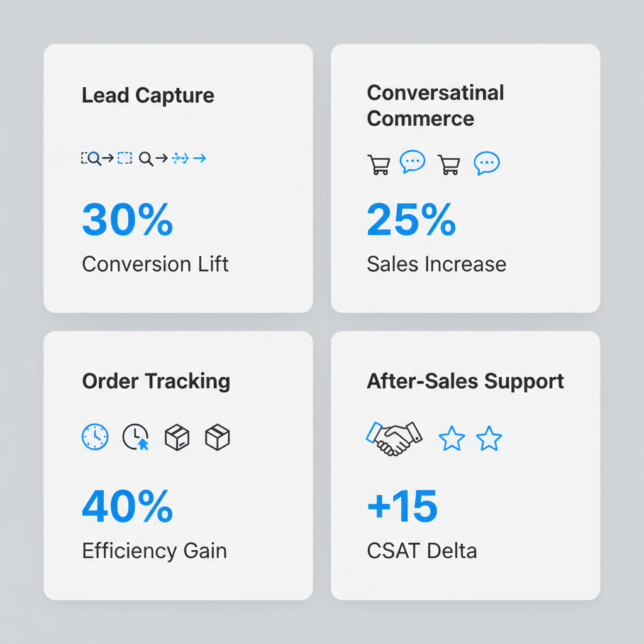
Task: Click the first blue chat bubble icon
Action: point(413,162)
